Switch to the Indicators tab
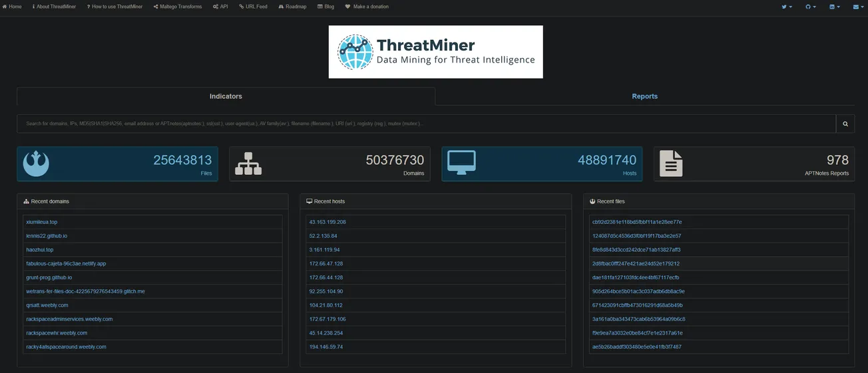 226,96
